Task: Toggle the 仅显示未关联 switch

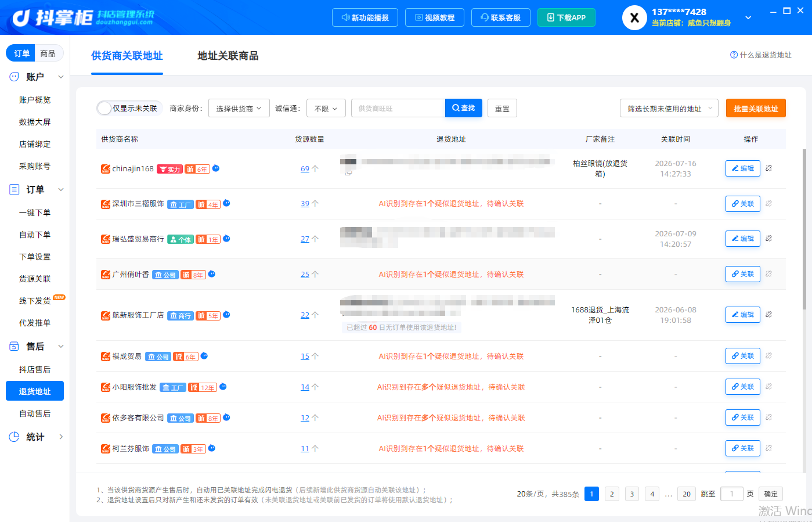Action: tap(104, 109)
